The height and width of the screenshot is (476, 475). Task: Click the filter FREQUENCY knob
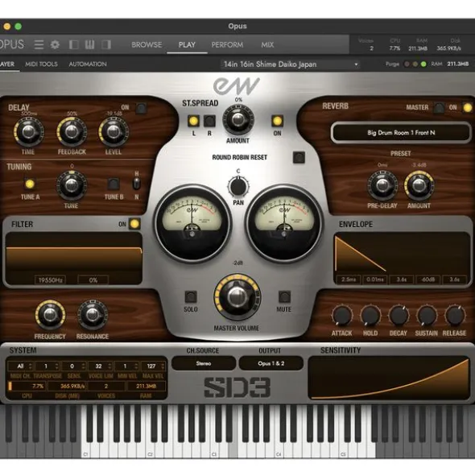coord(50,316)
